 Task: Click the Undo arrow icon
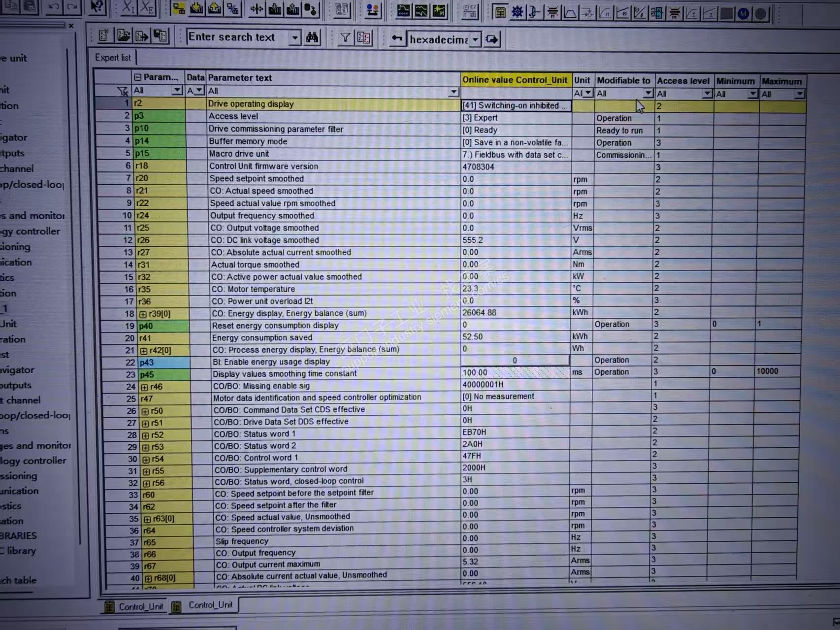(53, 6)
